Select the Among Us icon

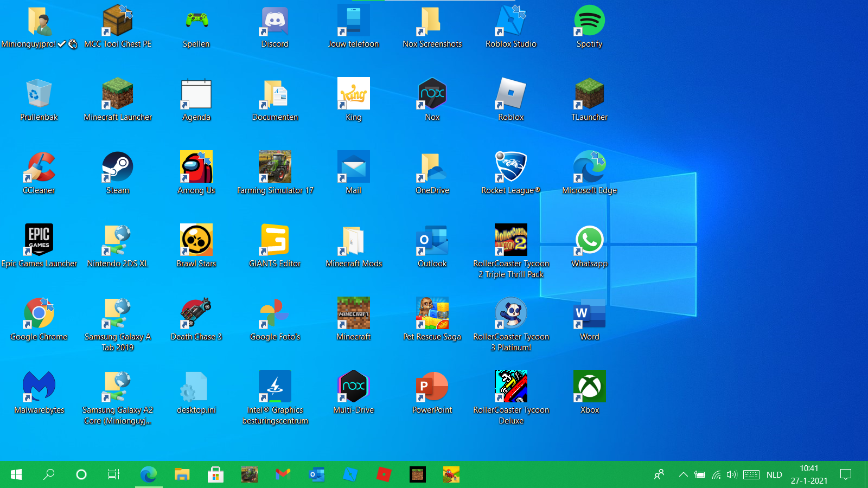(x=196, y=174)
